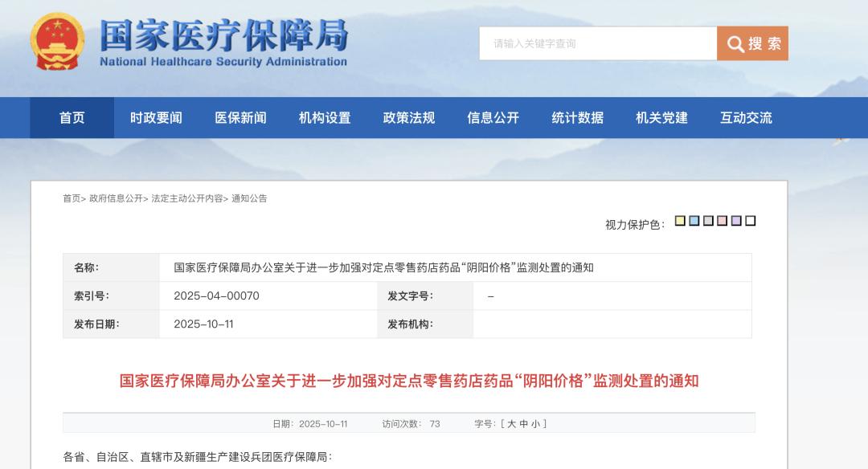The height and width of the screenshot is (469, 868).
Task: Go to 时政要闻 navigation item
Action: pyautogui.click(x=156, y=118)
